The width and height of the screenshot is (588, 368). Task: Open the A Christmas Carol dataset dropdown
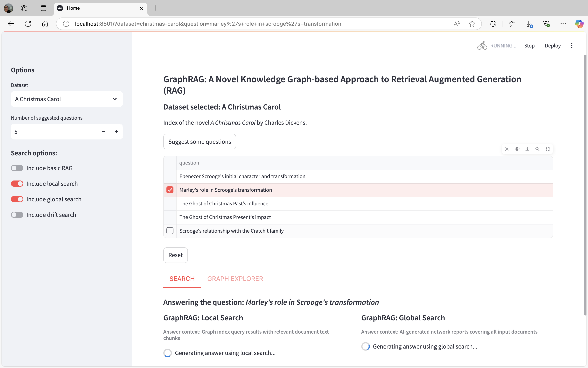(67, 99)
